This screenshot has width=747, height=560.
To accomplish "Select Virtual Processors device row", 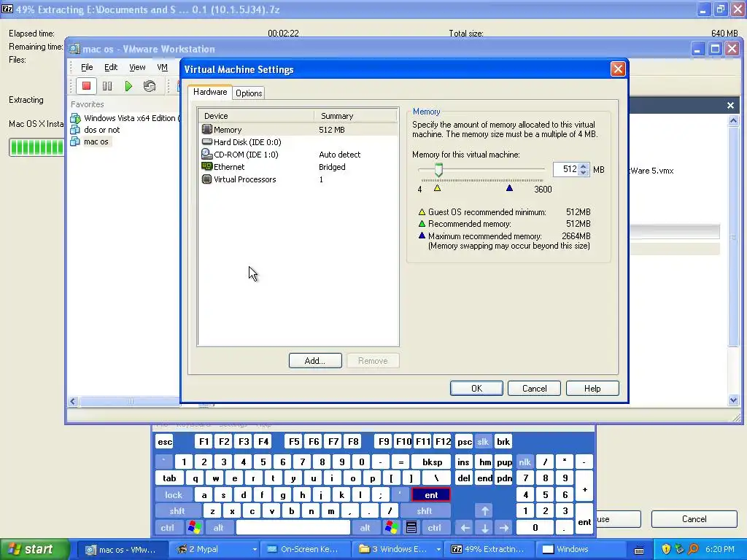I will pyautogui.click(x=298, y=179).
